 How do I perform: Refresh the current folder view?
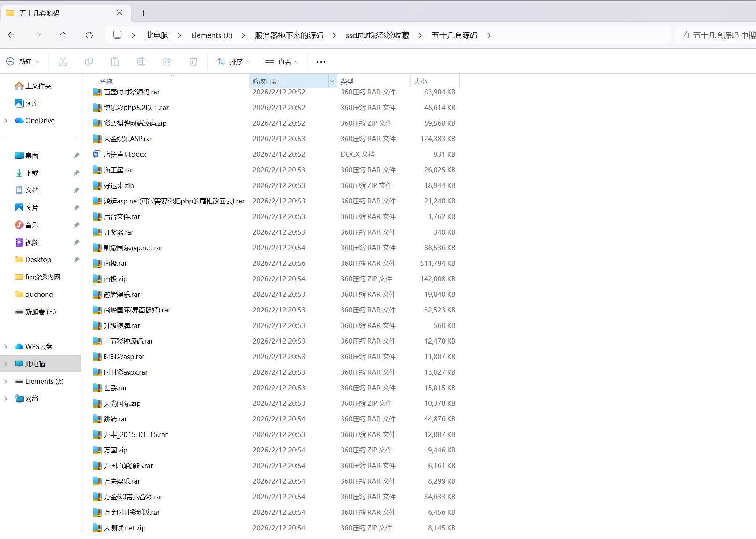(89, 35)
